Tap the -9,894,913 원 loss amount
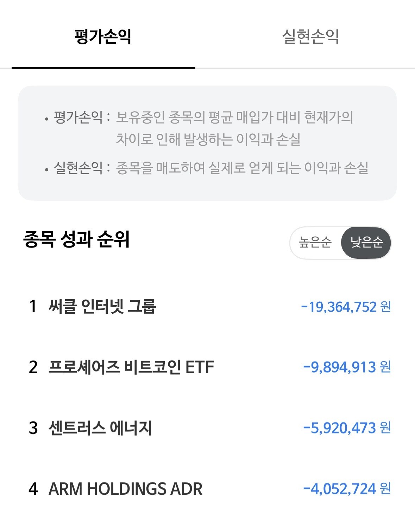This screenshot has height=532, width=415. 347,368
